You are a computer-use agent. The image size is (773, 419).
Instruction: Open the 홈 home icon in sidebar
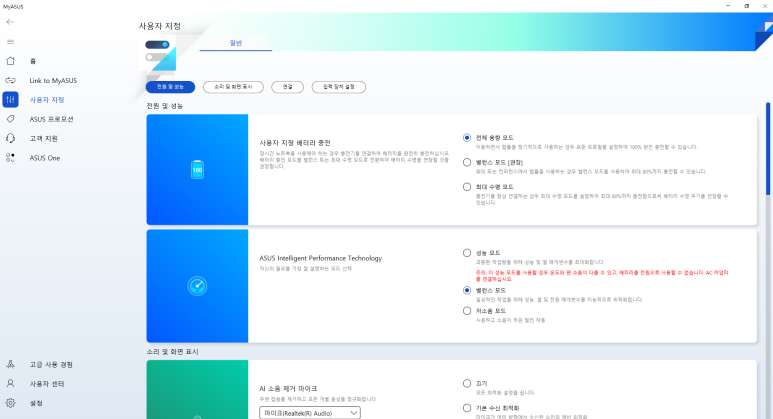pyautogui.click(x=10, y=61)
